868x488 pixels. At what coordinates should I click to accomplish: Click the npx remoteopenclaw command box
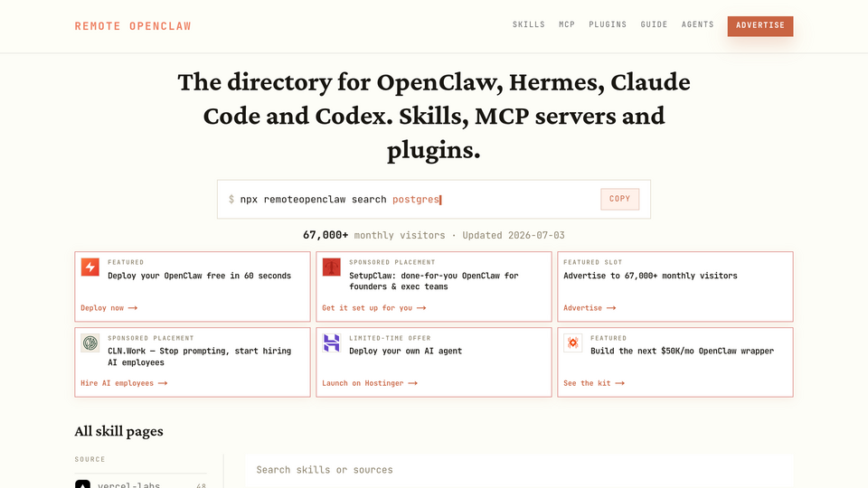[433, 199]
